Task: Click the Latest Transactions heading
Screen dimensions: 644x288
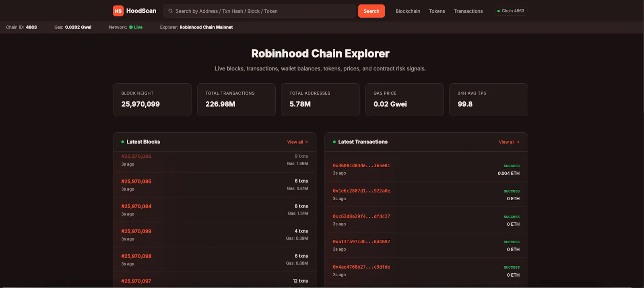Action: tap(363, 142)
